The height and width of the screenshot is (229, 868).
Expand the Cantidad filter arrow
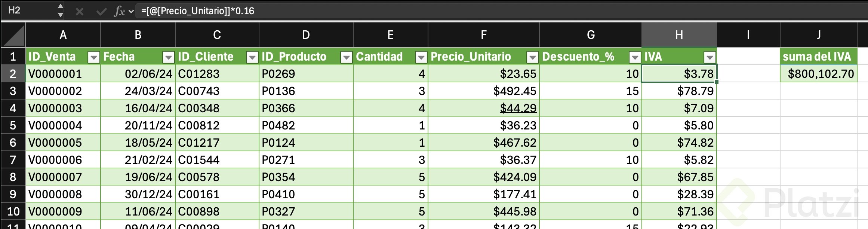click(421, 57)
